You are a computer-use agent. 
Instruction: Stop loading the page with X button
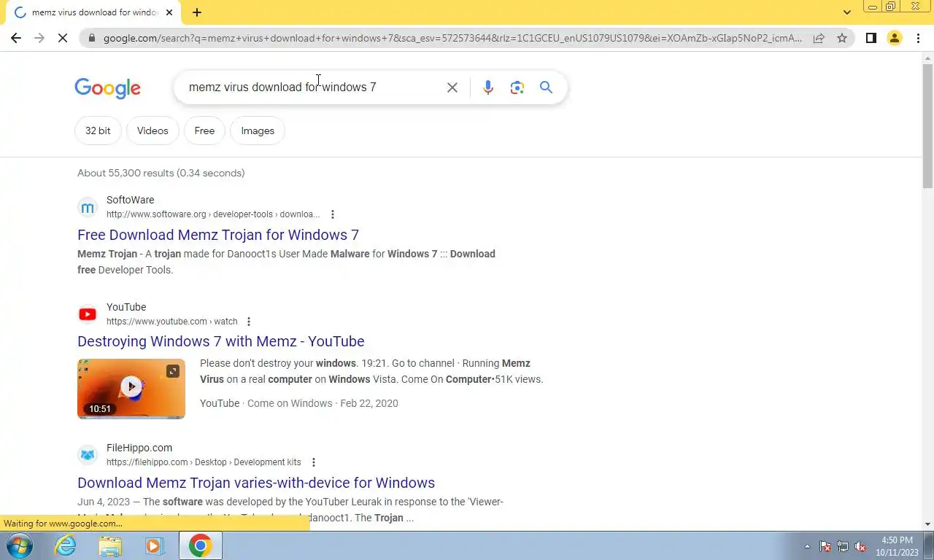[63, 38]
